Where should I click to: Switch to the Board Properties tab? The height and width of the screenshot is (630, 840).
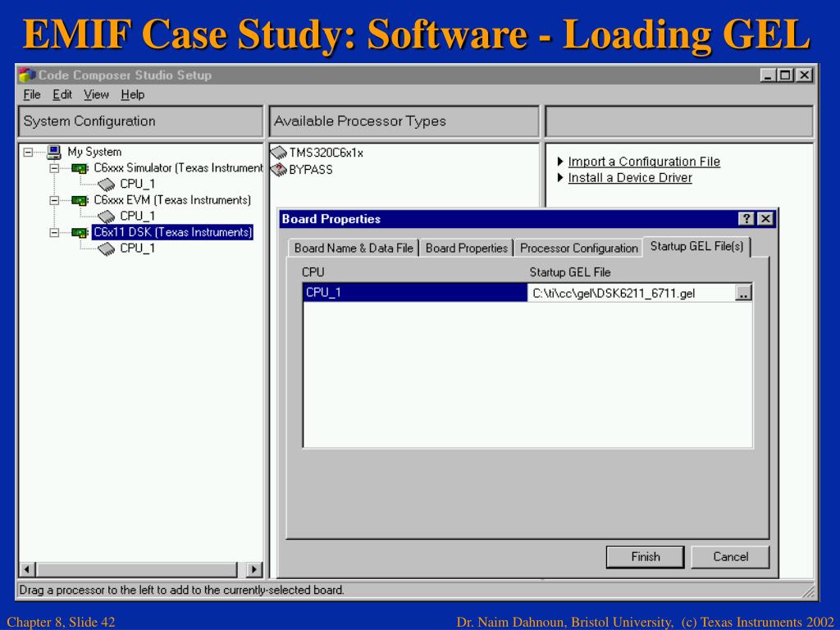(466, 248)
